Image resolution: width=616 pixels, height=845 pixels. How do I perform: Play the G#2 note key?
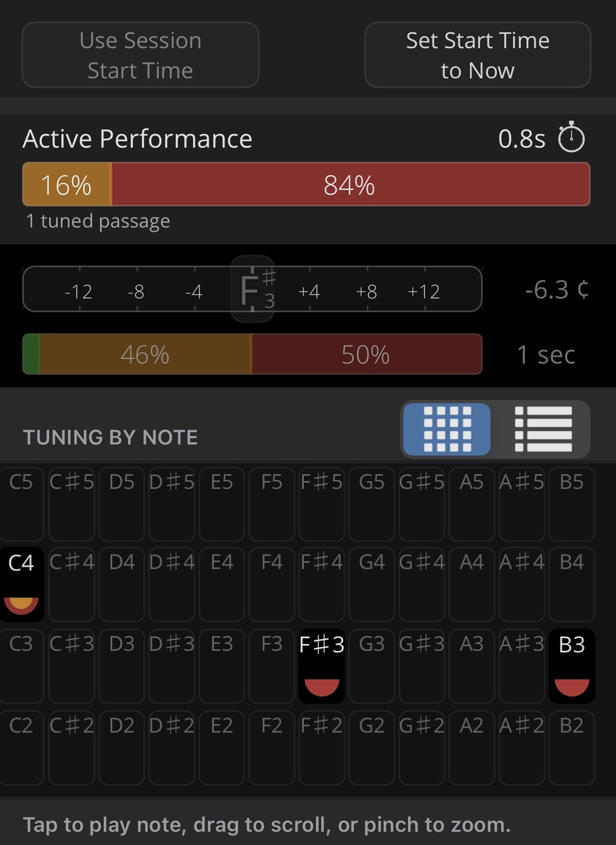pos(422,748)
